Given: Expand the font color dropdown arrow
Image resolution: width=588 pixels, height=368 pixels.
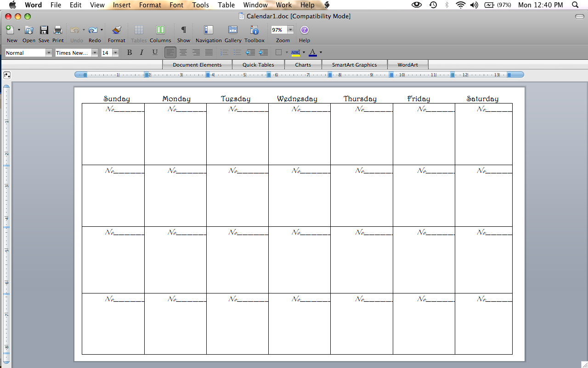Looking at the screenshot, I should (x=321, y=52).
